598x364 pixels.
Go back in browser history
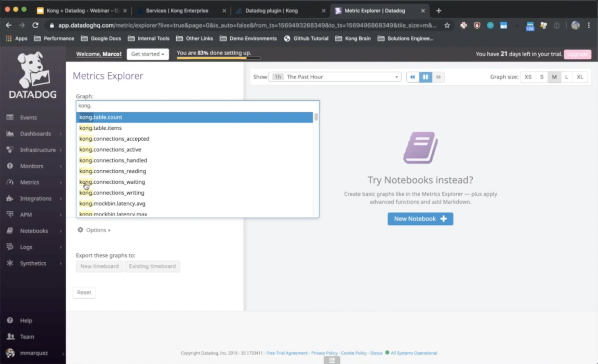[x=9, y=25]
